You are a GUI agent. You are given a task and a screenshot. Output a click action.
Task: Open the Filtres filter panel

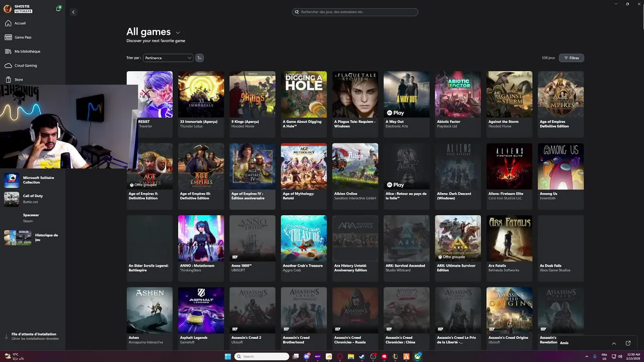(x=572, y=58)
